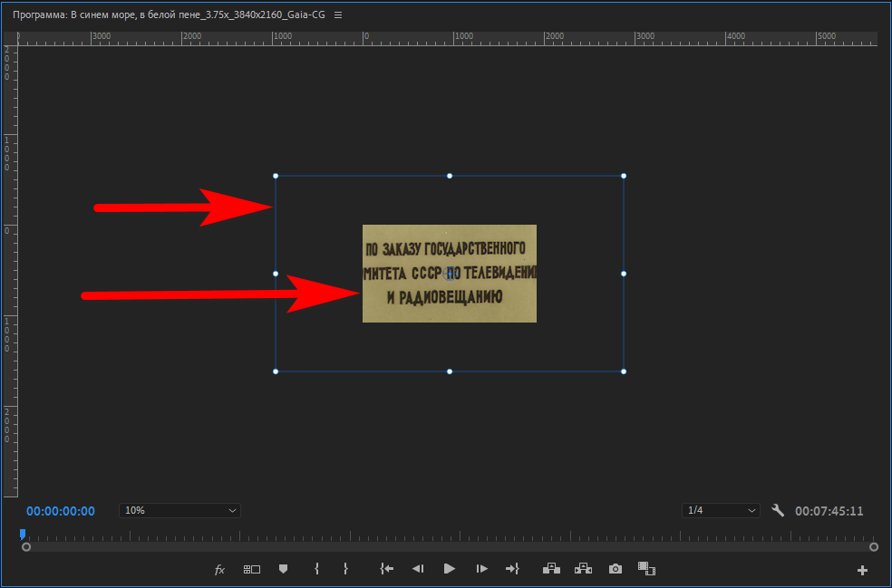
Task: Open the Program panel hamburger menu
Action: point(338,15)
